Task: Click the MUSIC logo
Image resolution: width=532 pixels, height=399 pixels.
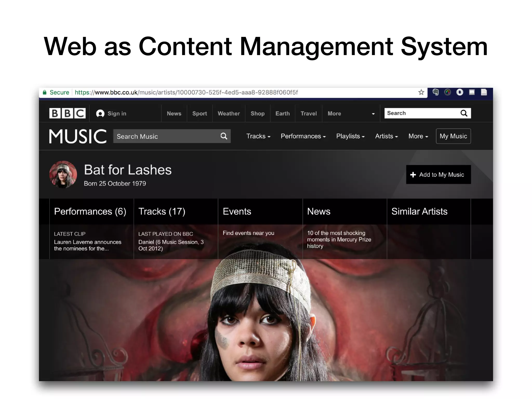Action: (78, 136)
